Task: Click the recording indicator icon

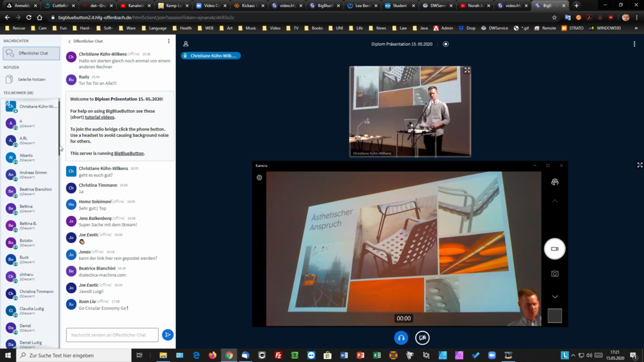Action: tap(446, 44)
